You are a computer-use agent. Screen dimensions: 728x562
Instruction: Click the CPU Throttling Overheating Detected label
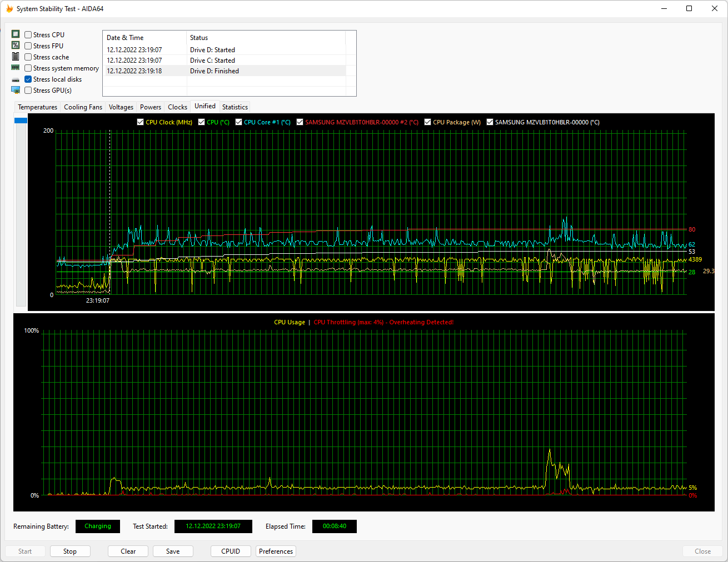383,322
